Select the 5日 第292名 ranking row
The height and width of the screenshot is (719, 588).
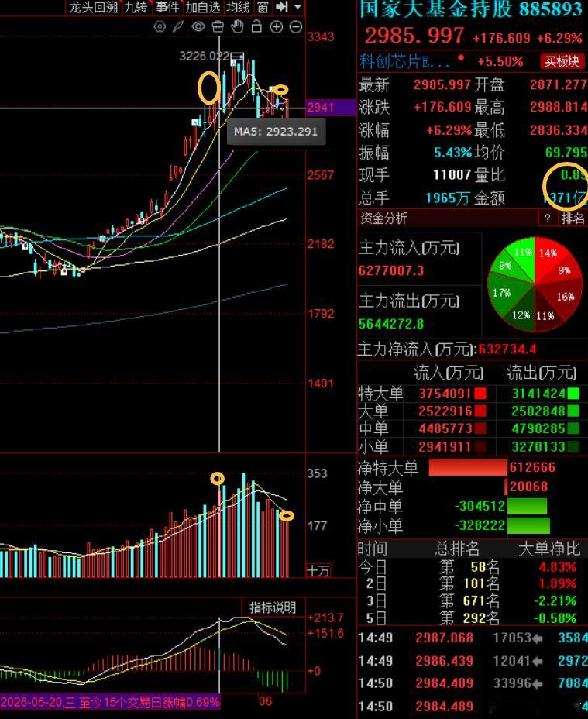473,618
